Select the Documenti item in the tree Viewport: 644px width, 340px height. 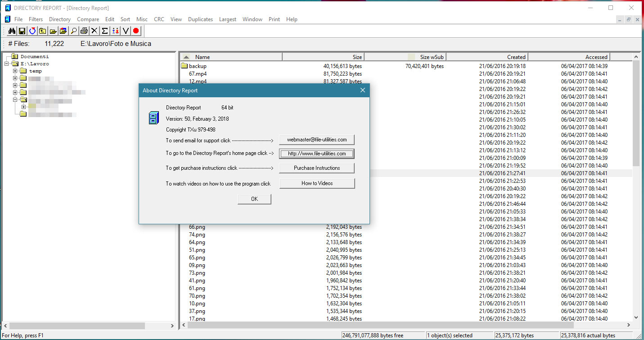pyautogui.click(x=34, y=57)
